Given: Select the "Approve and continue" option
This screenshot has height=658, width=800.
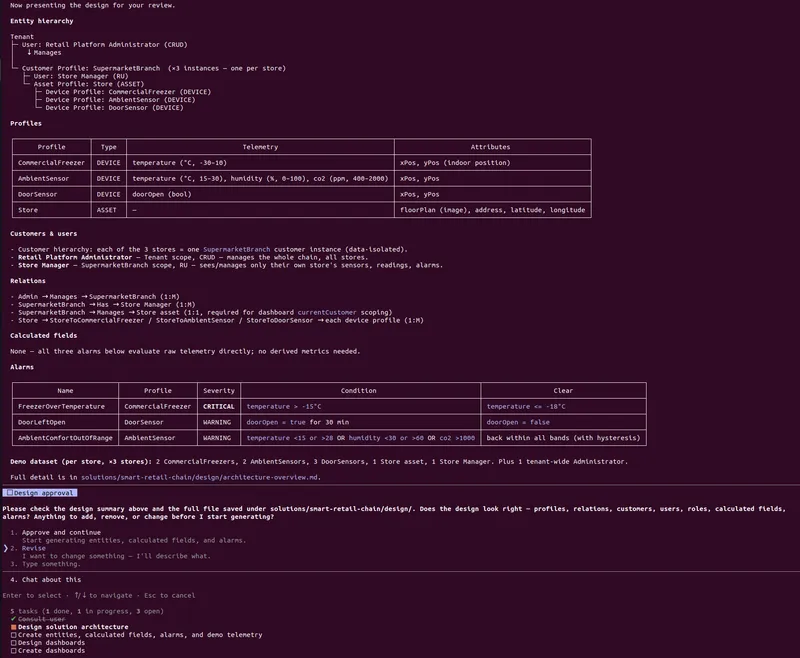Looking at the screenshot, I should coord(61,532).
